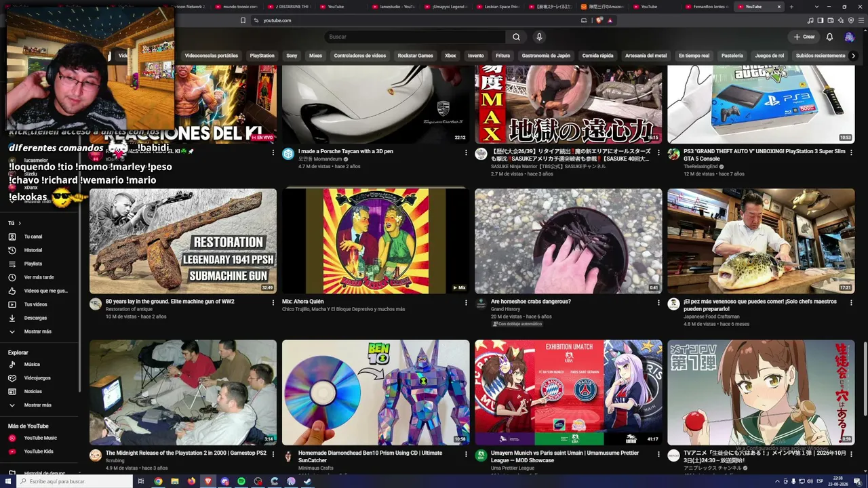The height and width of the screenshot is (488, 868).
Task: Play the Ben 10 CD Diamondhead thumbnail
Action: coord(376,392)
